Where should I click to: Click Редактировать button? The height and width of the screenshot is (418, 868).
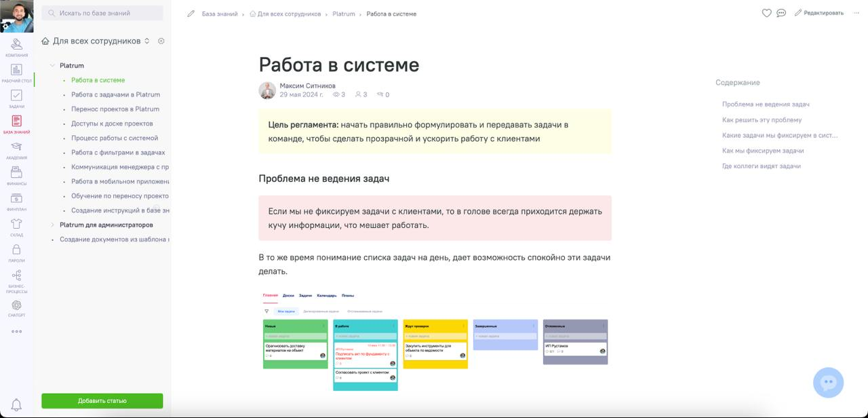[x=819, y=13]
